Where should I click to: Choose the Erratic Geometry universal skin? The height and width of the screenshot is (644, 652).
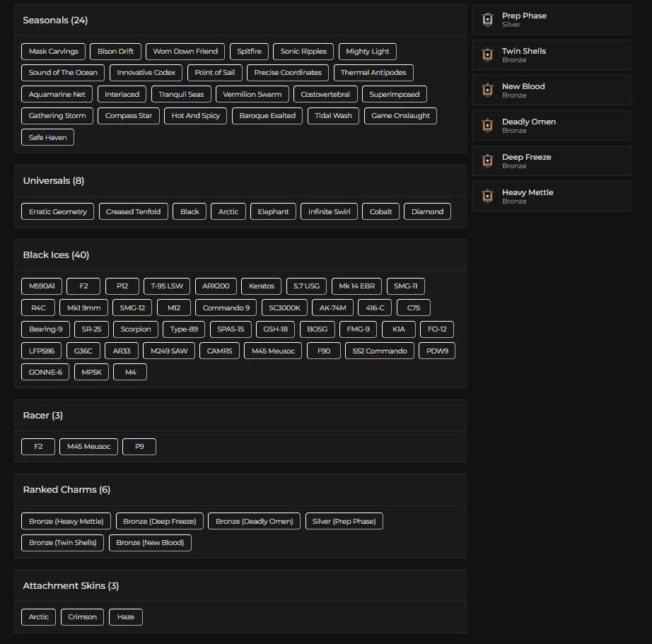pyautogui.click(x=57, y=211)
